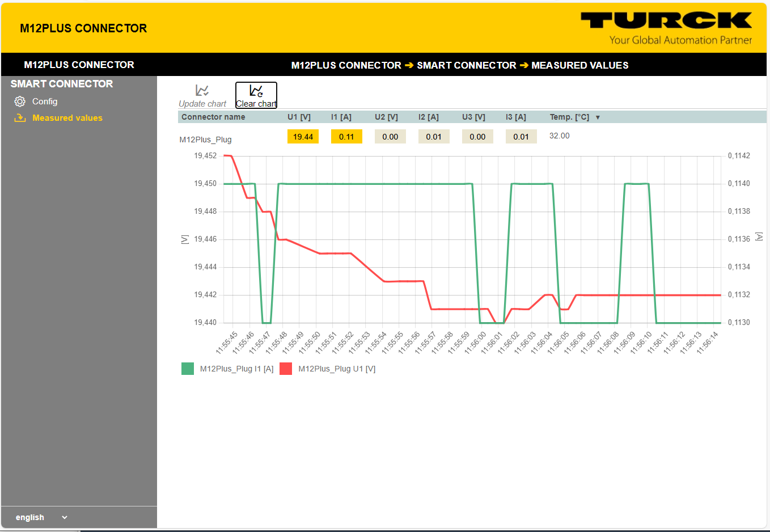
Task: Click the 19,452 voltage axis label
Action: click(x=205, y=155)
